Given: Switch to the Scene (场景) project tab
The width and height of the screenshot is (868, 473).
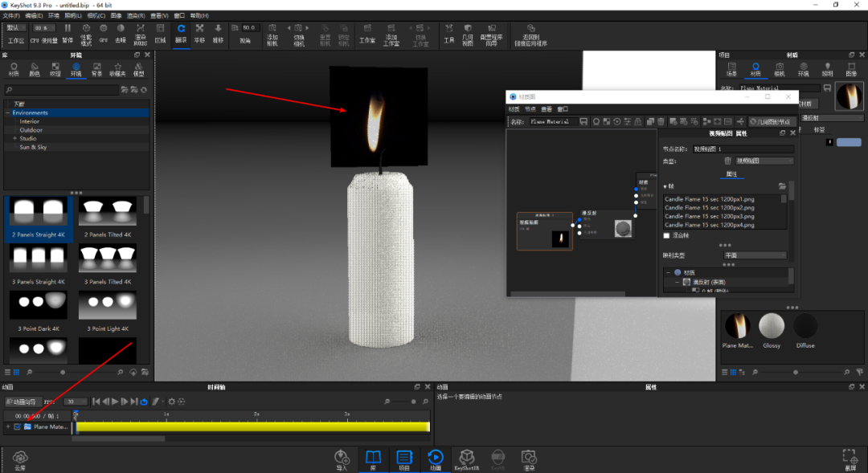Looking at the screenshot, I should click(732, 70).
